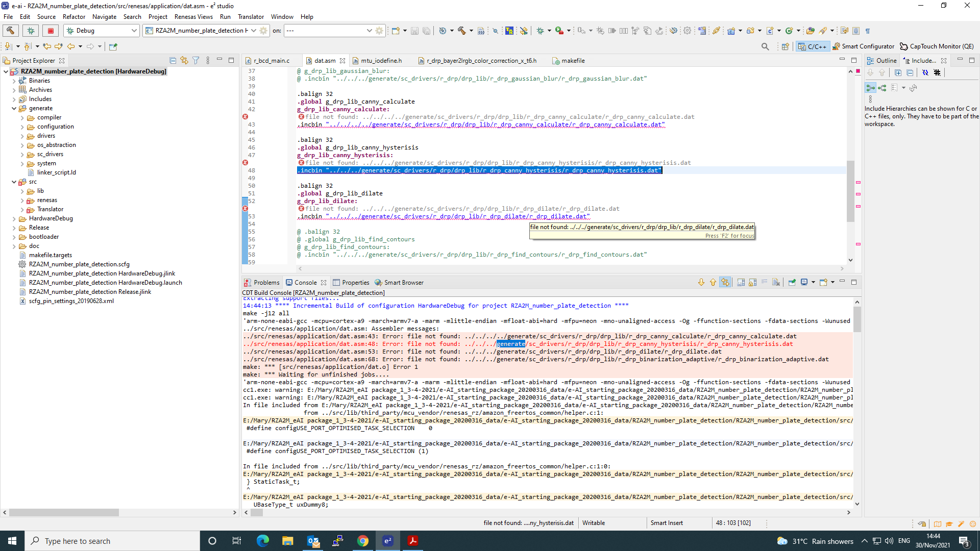Click the Build hammer button in launch bar
Screen dimensions: 980x551
11,31
